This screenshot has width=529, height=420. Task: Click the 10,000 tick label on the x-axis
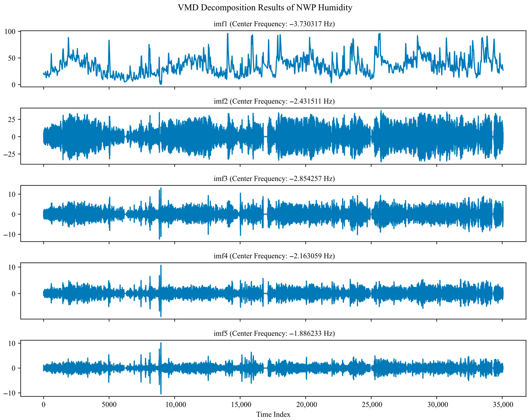175,404
